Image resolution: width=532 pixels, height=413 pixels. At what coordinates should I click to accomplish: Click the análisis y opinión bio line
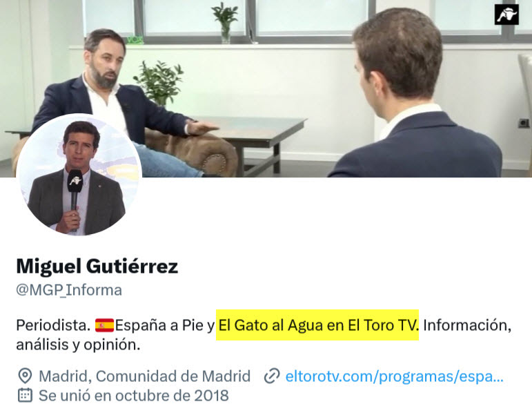pos(79,345)
